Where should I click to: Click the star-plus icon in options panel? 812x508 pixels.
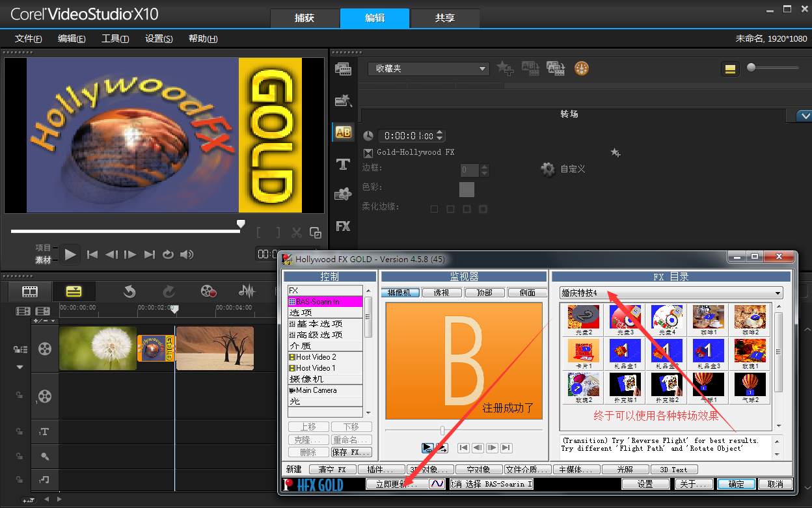click(x=615, y=152)
